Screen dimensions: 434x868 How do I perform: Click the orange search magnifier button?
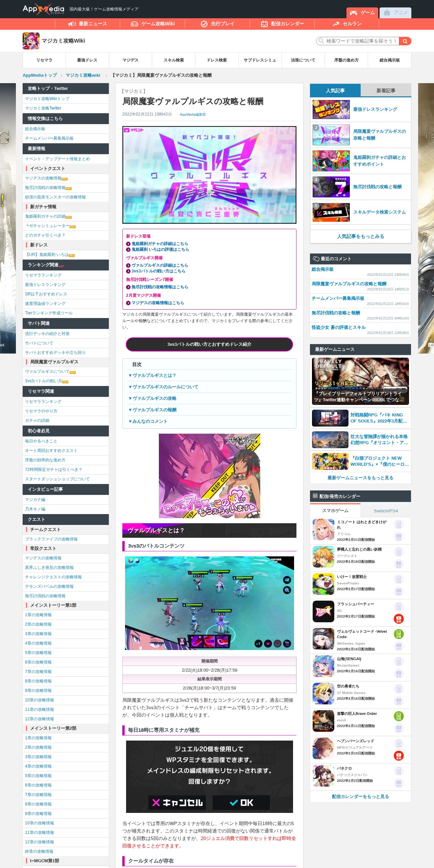click(405, 41)
